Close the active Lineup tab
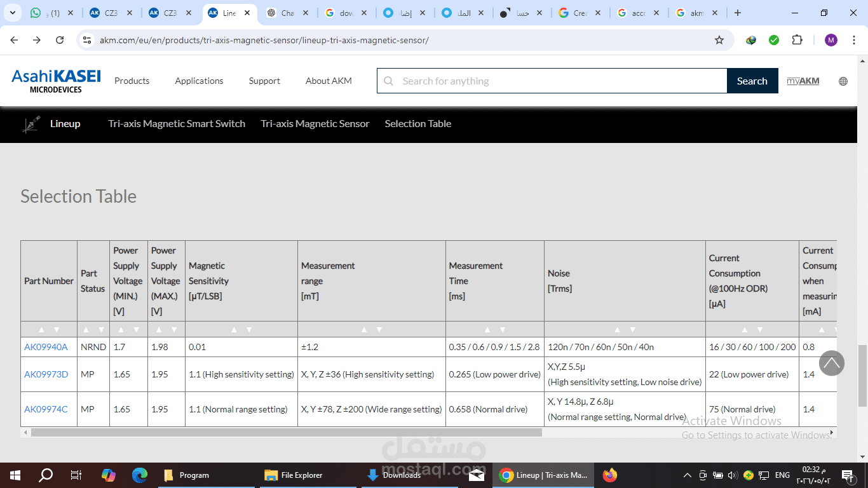The image size is (868, 488). coord(247,13)
